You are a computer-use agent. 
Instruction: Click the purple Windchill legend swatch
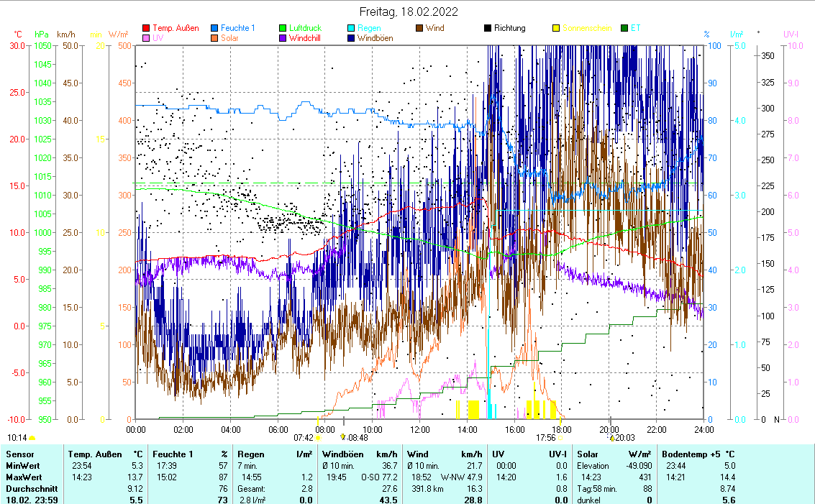283,39
